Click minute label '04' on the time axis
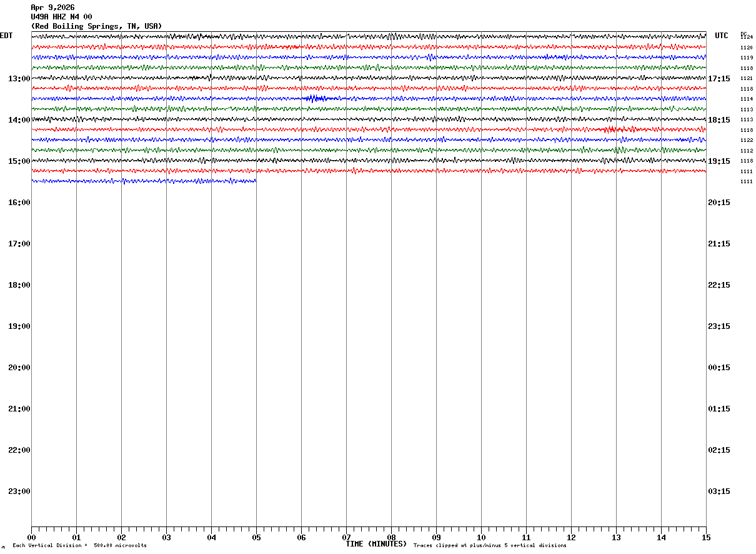Viewport: 756px width, 554px height. point(211,538)
